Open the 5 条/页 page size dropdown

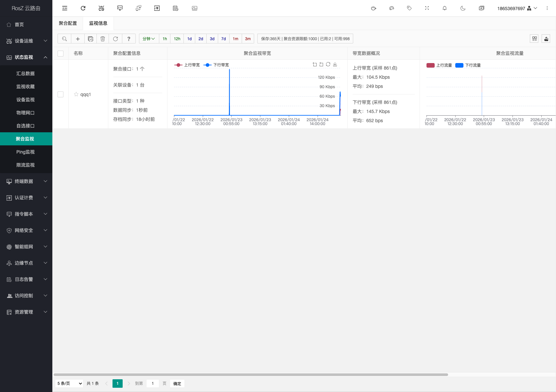[70, 384]
